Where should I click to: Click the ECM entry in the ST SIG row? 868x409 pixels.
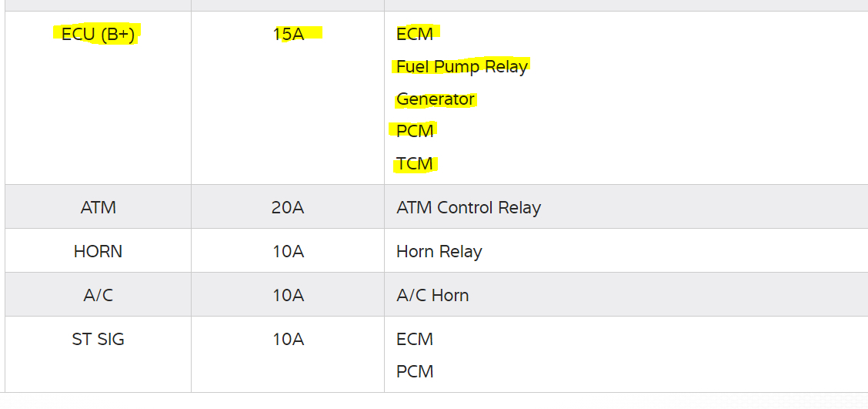[x=415, y=339]
